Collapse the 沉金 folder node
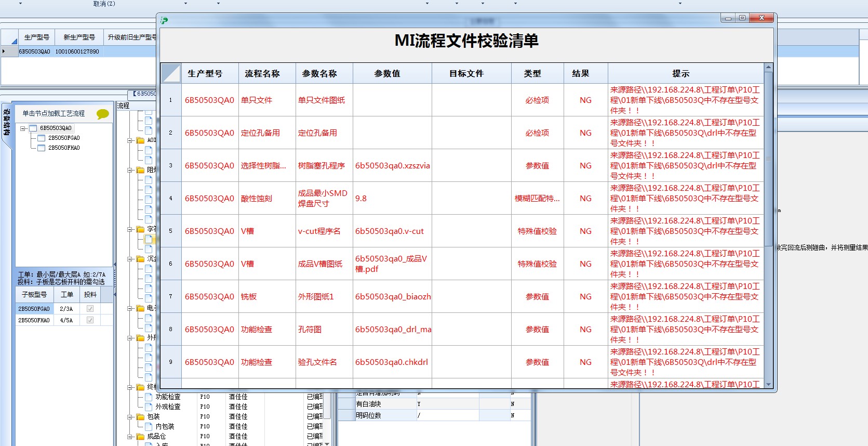Image resolution: width=868 pixels, height=446 pixels. pyautogui.click(x=130, y=259)
